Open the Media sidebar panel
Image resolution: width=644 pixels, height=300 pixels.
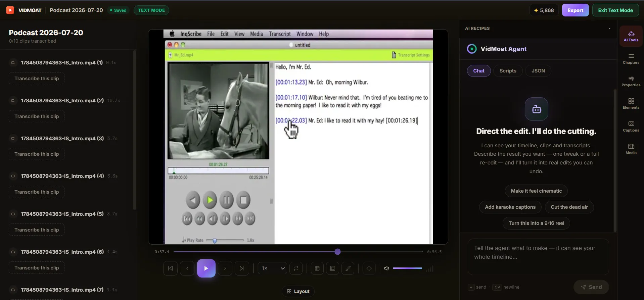click(x=631, y=149)
